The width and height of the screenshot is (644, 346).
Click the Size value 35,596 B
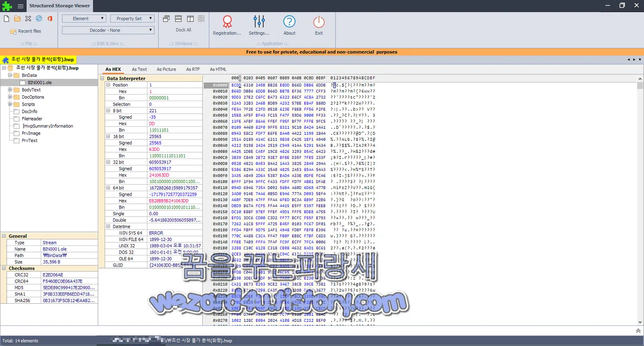tap(69, 262)
